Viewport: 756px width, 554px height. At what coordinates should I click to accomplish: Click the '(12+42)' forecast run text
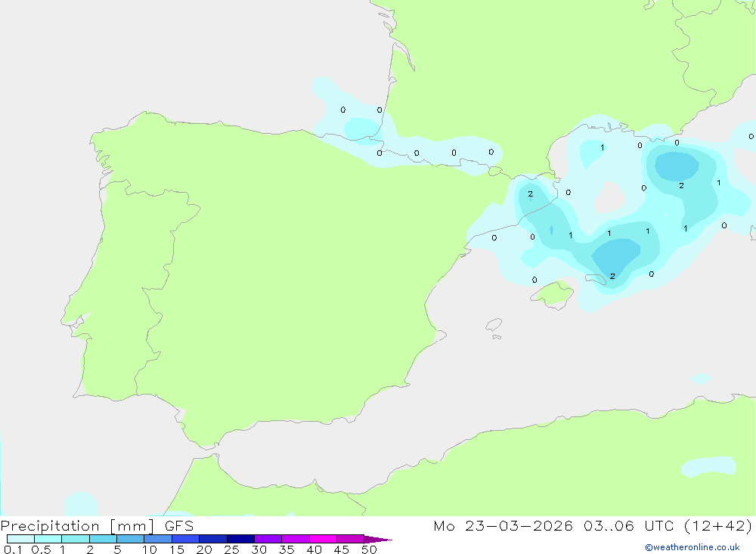pyautogui.click(x=718, y=525)
